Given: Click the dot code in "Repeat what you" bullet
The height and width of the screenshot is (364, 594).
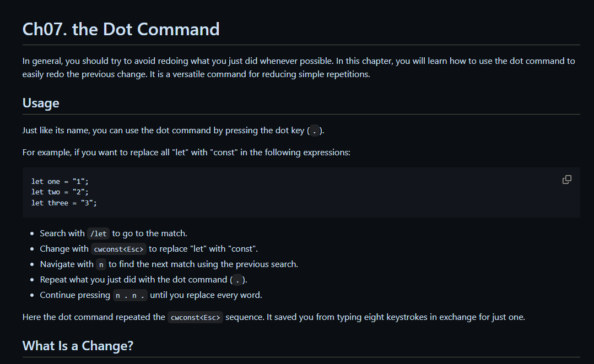Looking at the screenshot, I should (x=237, y=280).
